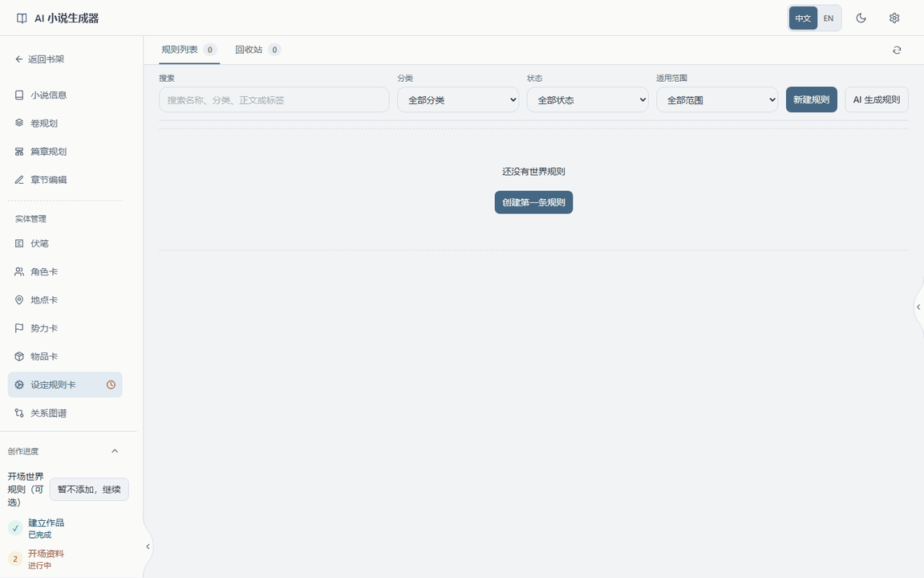Click the 还没有世界规则 message

(x=534, y=172)
